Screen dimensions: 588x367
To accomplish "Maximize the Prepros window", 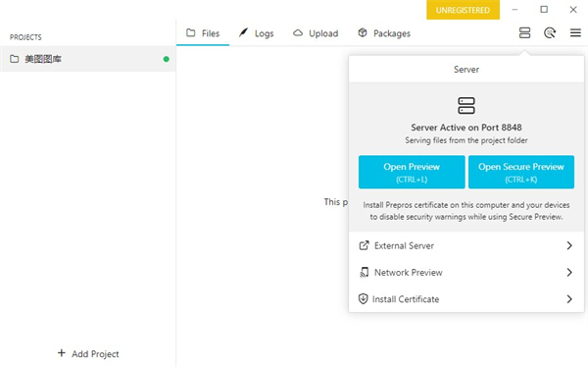I will [544, 10].
